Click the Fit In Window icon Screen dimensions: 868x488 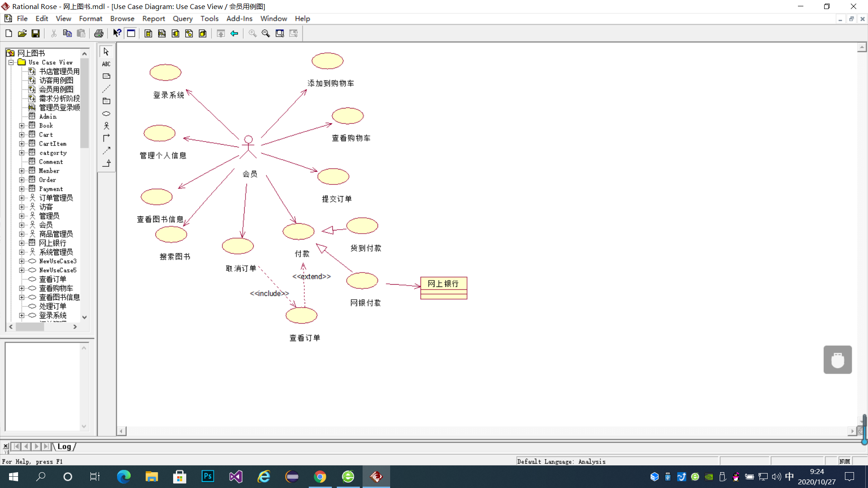click(x=280, y=33)
